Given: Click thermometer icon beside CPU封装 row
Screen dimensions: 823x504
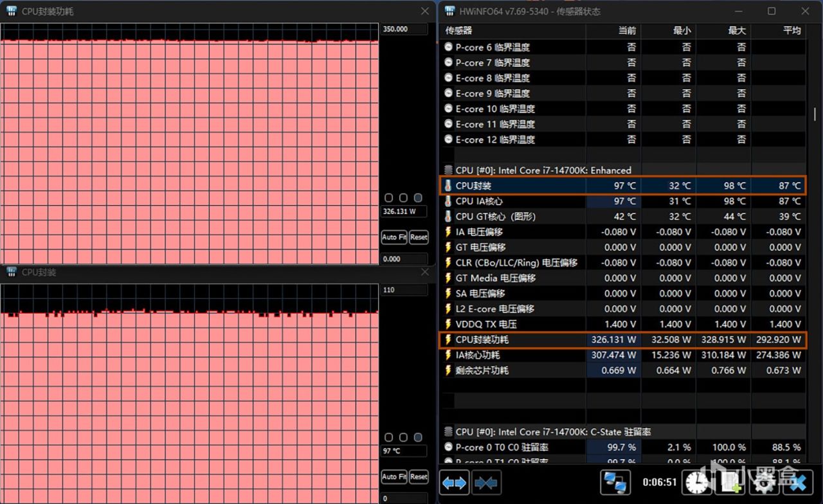Looking at the screenshot, I should tap(448, 186).
